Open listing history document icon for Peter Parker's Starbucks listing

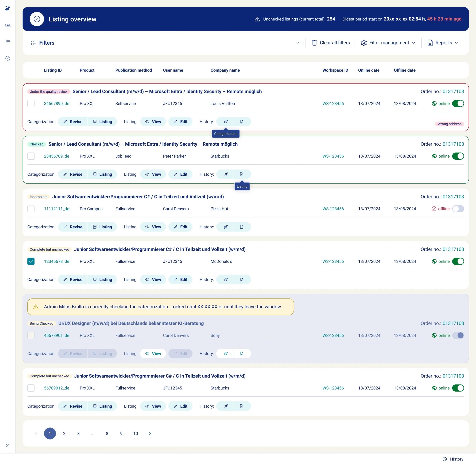point(241,174)
